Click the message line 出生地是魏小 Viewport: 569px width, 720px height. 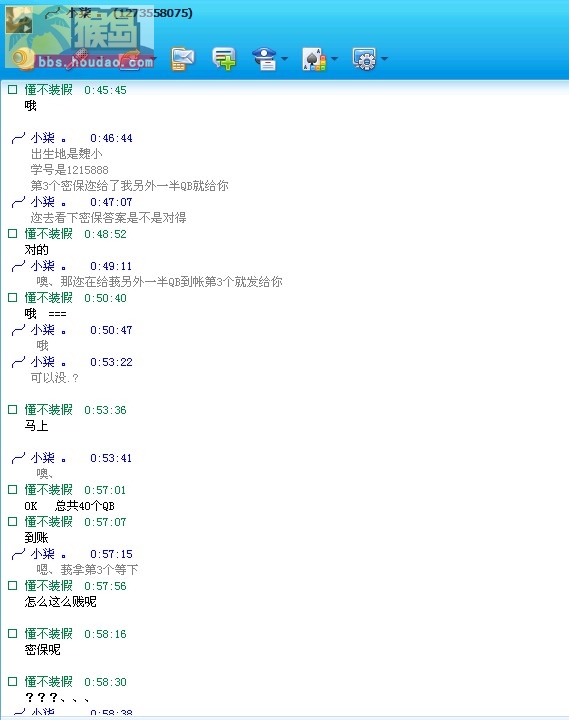(67, 154)
